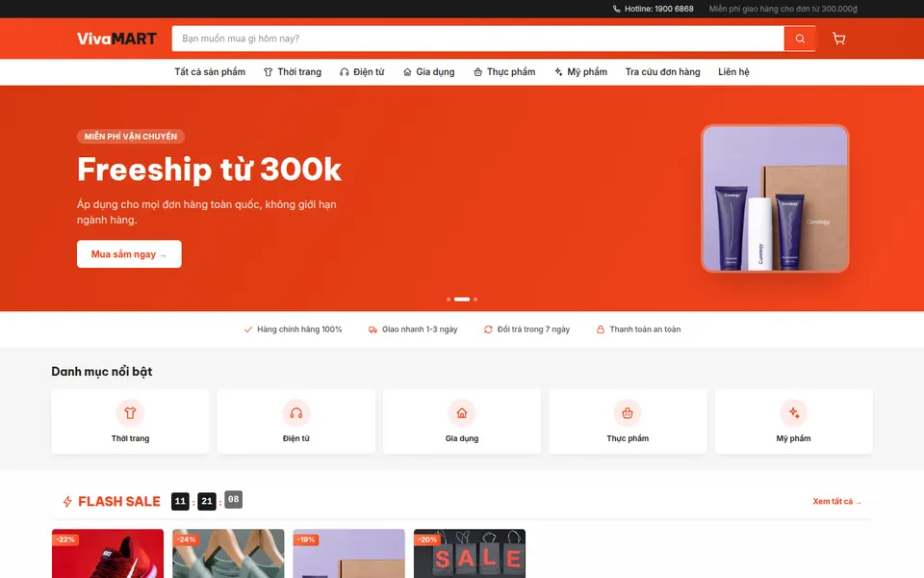The height and width of the screenshot is (578, 924).
Task: Click the headphones icon in Điện tử card
Action: pyautogui.click(x=295, y=413)
